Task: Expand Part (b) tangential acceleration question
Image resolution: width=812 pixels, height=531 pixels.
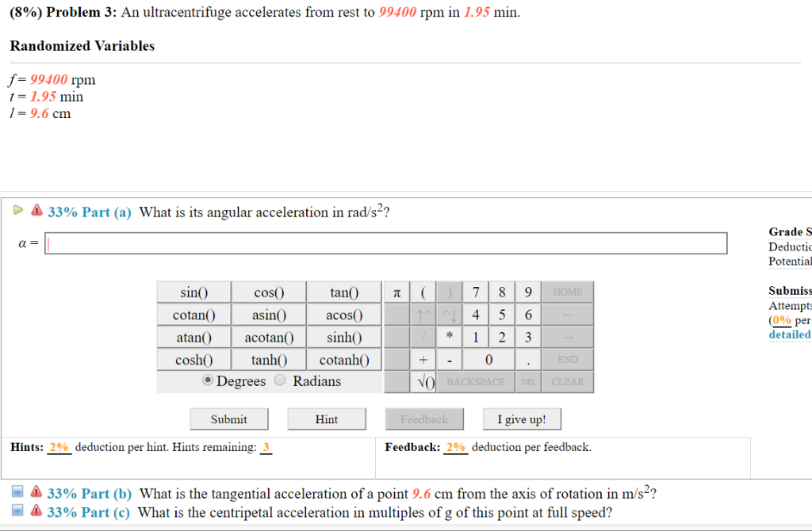Action: [89, 493]
